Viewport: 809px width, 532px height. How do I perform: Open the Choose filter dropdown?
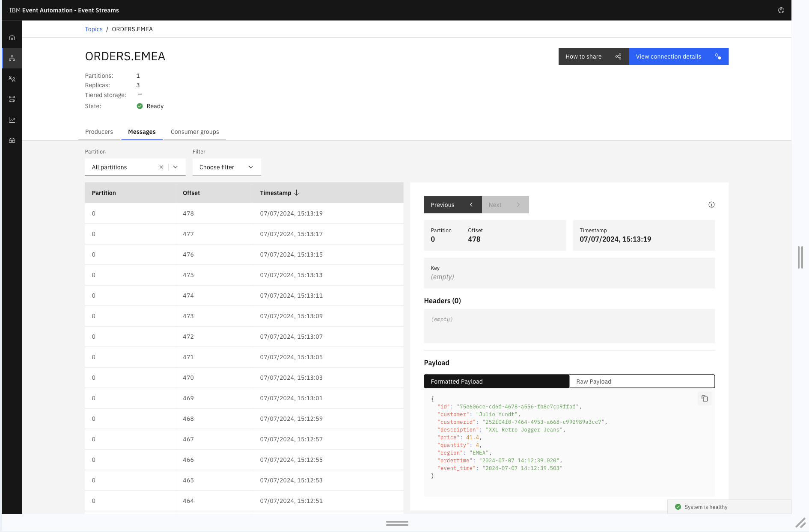(x=227, y=167)
